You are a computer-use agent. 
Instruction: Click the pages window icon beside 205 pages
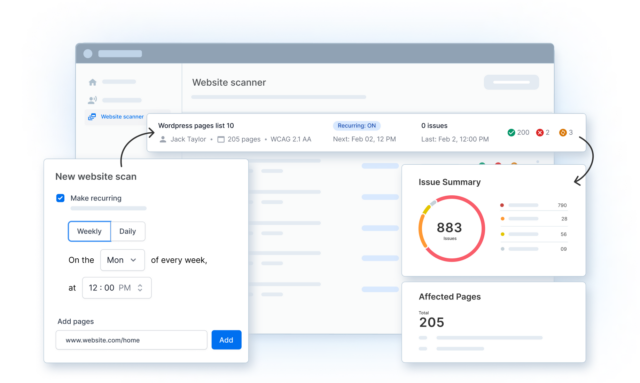[x=221, y=139]
